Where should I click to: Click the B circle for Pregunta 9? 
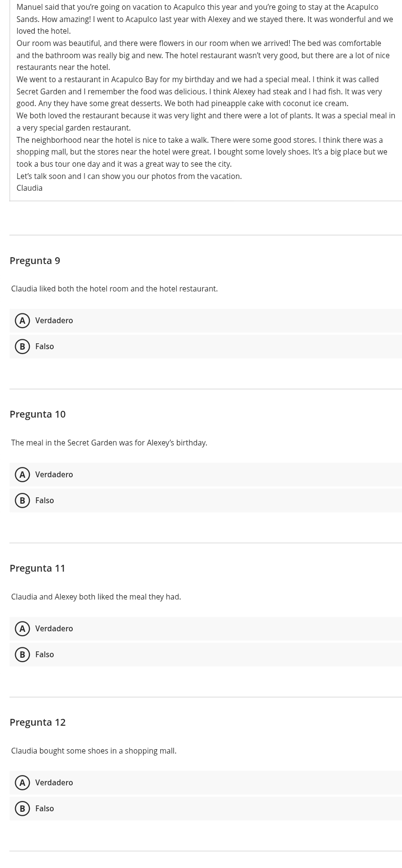22,347
